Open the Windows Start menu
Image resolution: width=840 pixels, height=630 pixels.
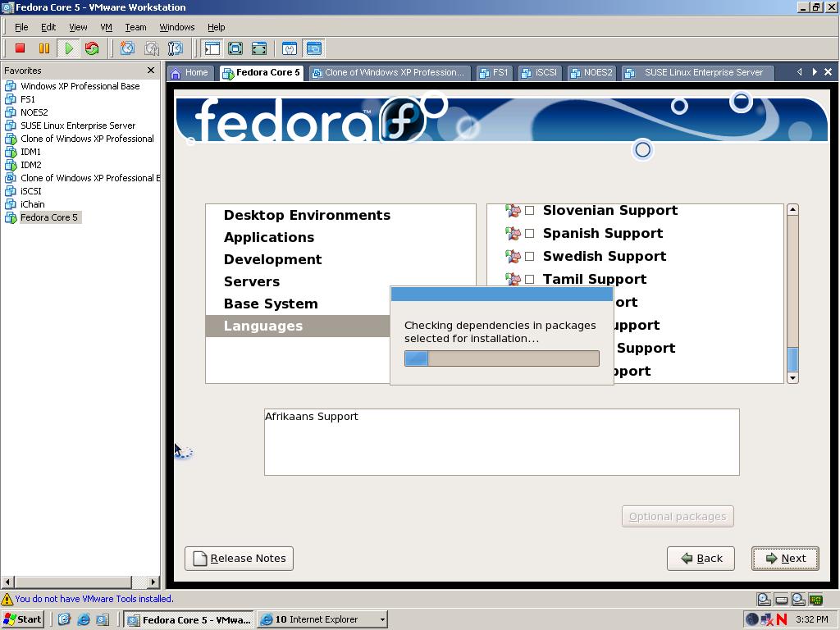coord(22,619)
